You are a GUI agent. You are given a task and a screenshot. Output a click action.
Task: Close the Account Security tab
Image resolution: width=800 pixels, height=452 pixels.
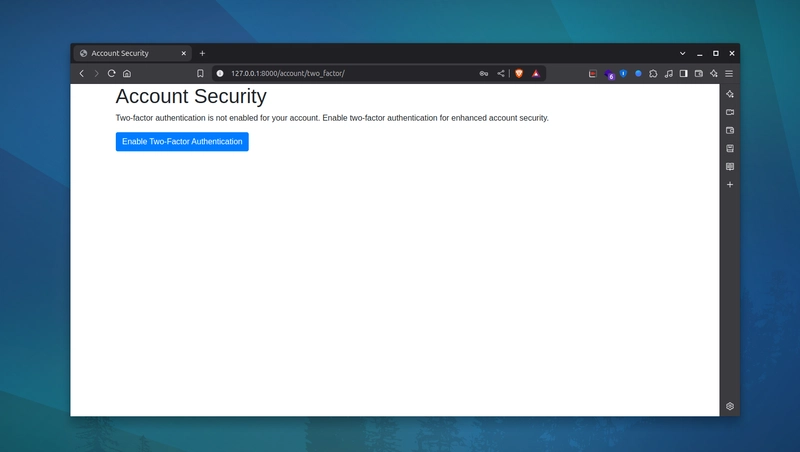pyautogui.click(x=184, y=53)
